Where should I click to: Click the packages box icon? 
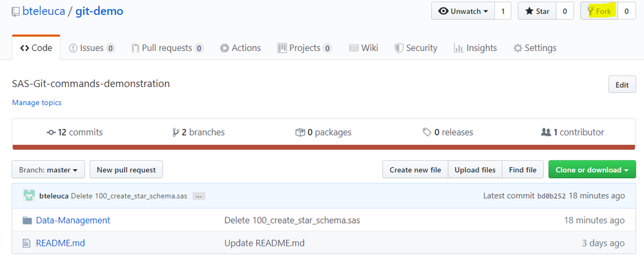(299, 132)
